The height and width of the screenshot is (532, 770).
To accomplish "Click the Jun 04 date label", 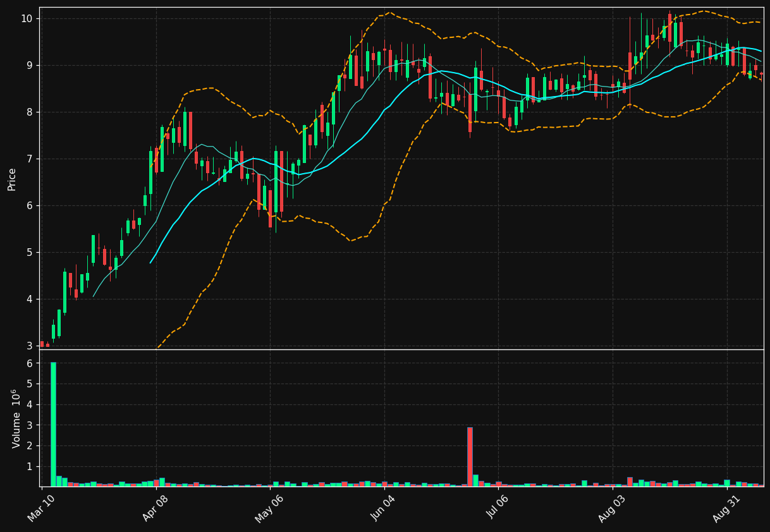I will click(x=383, y=508).
